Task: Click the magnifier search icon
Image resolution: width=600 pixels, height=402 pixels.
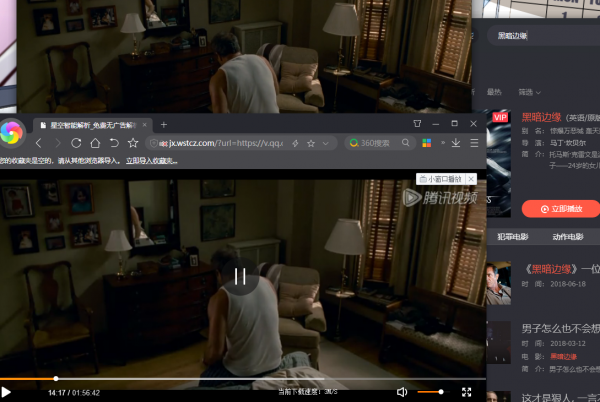Action: click(x=406, y=143)
